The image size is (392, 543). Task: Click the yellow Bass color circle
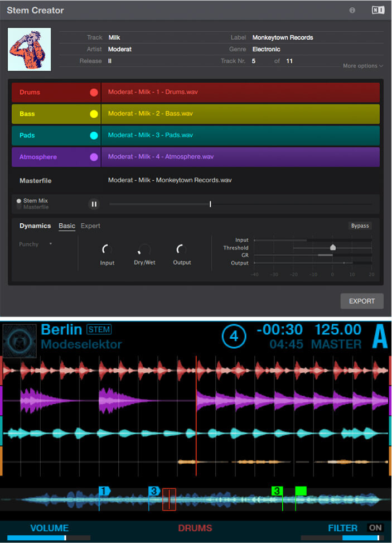(x=94, y=114)
